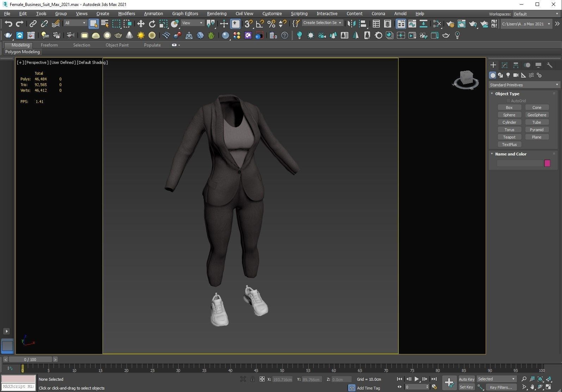Image resolution: width=562 pixels, height=392 pixels.
Task: Click the Key Filters button
Action: pyautogui.click(x=501, y=387)
